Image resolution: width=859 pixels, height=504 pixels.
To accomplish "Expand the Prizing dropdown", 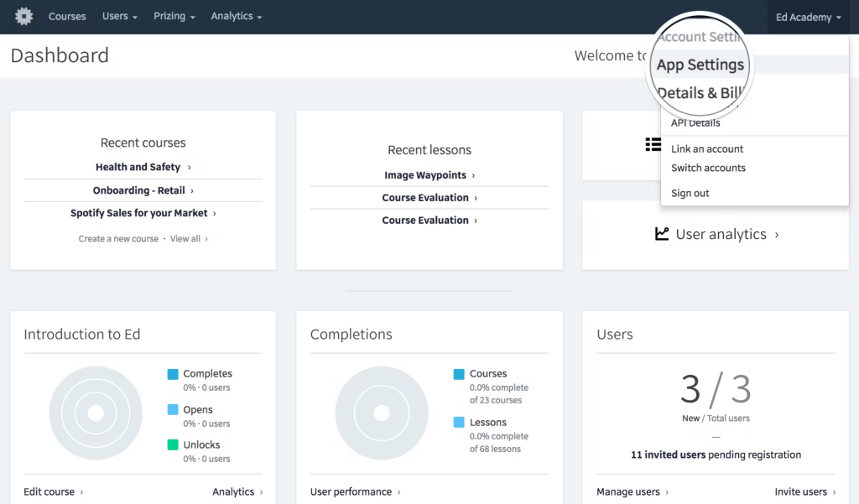I will [x=174, y=16].
